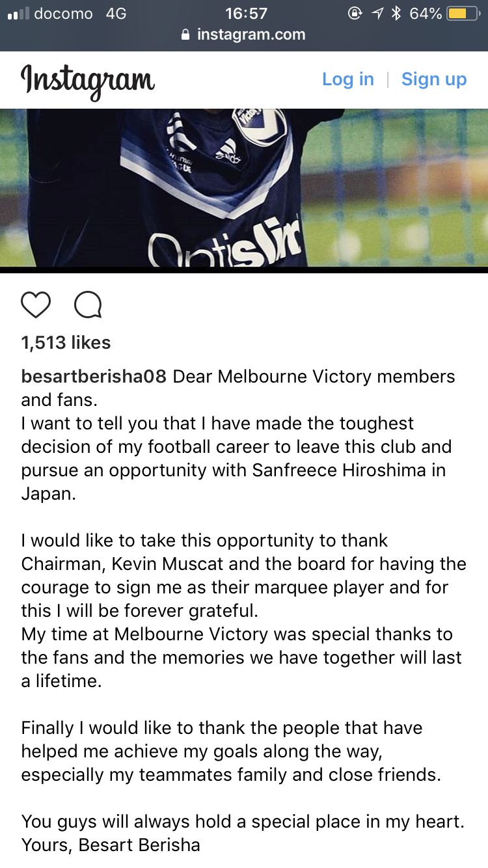Image resolution: width=488 pixels, height=868 pixels.
Task: Tap the Bluetooth status icon
Action: 396,13
